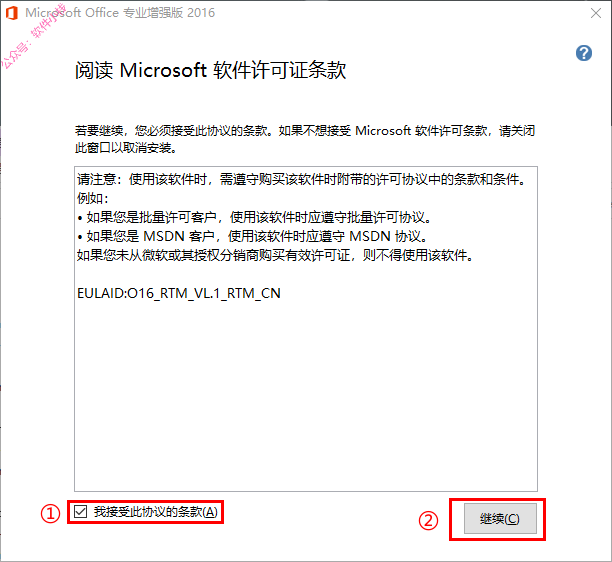Click the 我接受此协议的条款(A) label text
612x562 pixels.
click(155, 512)
